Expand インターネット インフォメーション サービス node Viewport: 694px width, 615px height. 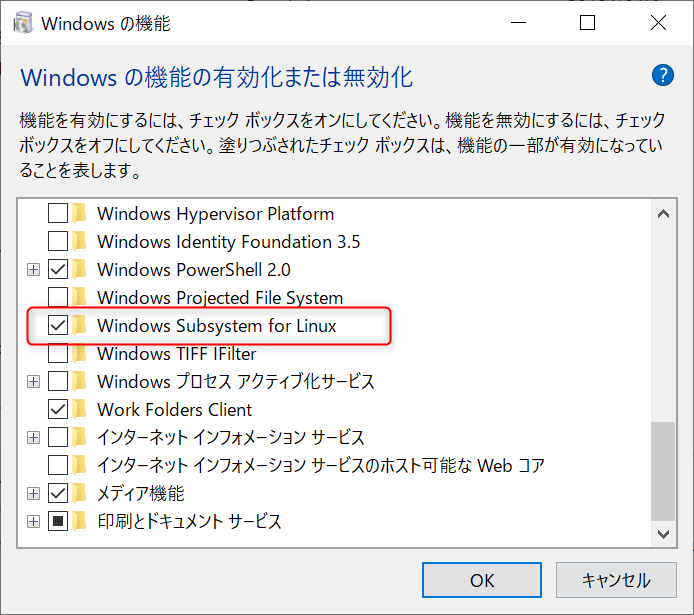tap(33, 437)
